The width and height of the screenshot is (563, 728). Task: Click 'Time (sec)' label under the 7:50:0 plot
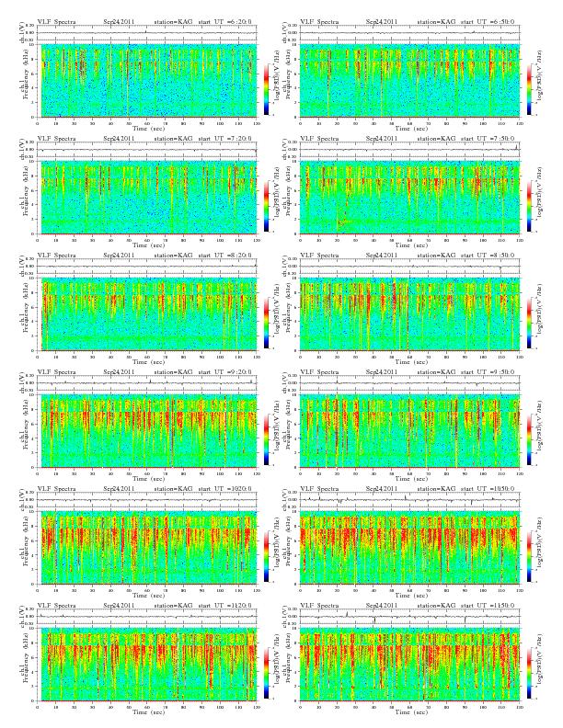[411, 245]
